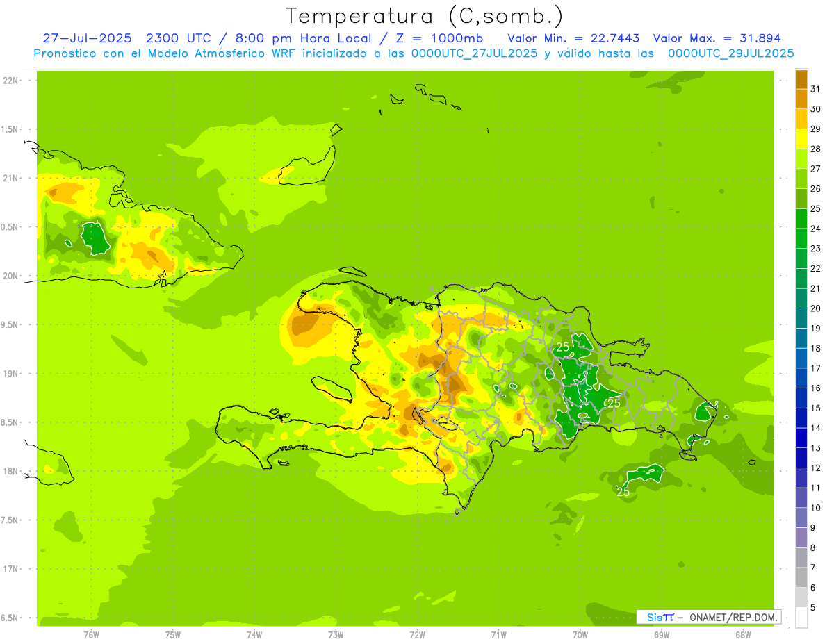Click the 73W longitude axis label
834x644 pixels.
pos(336,635)
